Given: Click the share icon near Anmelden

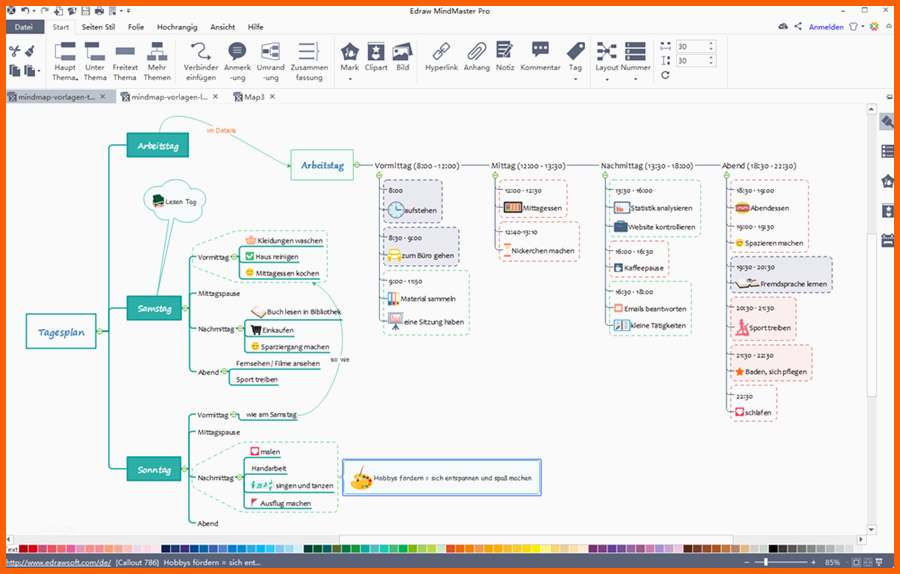Looking at the screenshot, I should point(798,26).
